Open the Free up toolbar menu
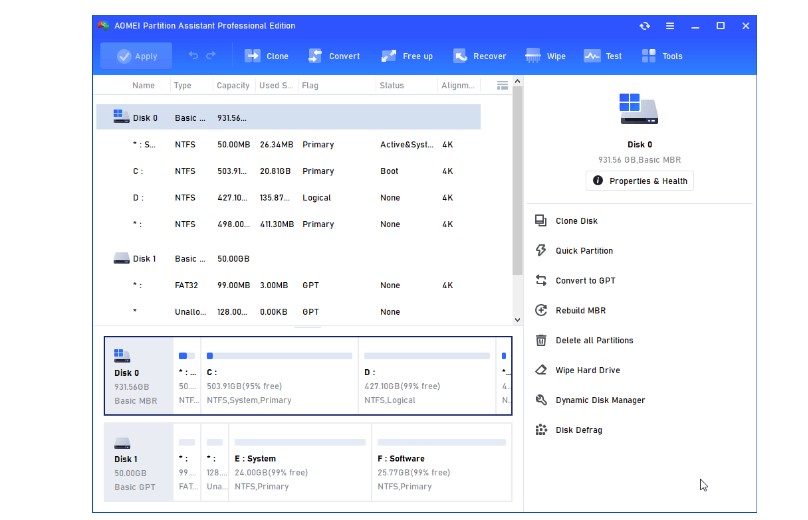Viewport: 808px width, 520px height. pos(407,56)
